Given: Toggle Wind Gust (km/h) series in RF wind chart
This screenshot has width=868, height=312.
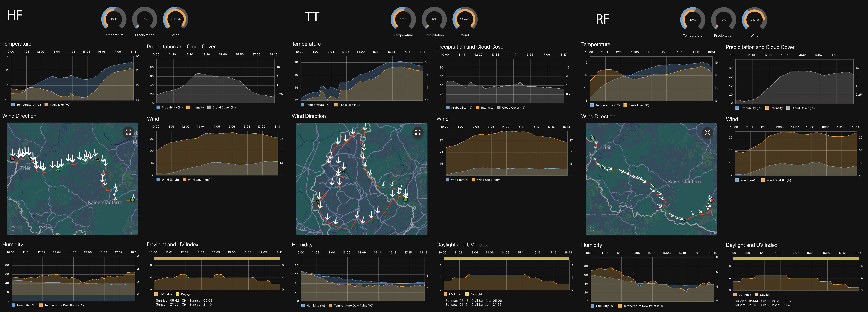Looking at the screenshot, I should [x=776, y=180].
